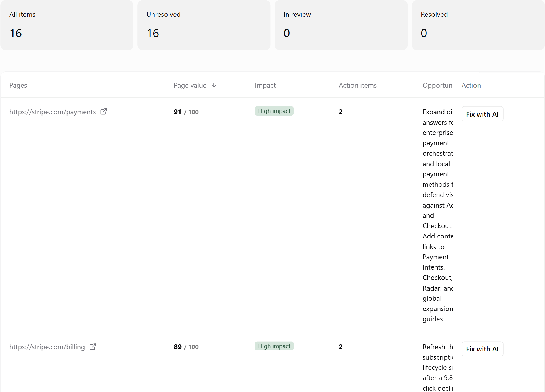Viewport: 545px width, 392px height.
Task: Filter by All items card
Action: pos(67,25)
